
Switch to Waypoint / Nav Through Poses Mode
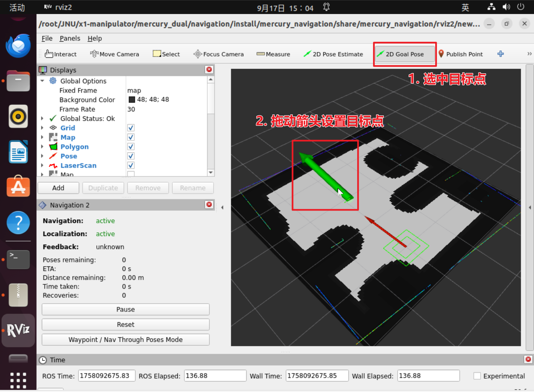126,339
